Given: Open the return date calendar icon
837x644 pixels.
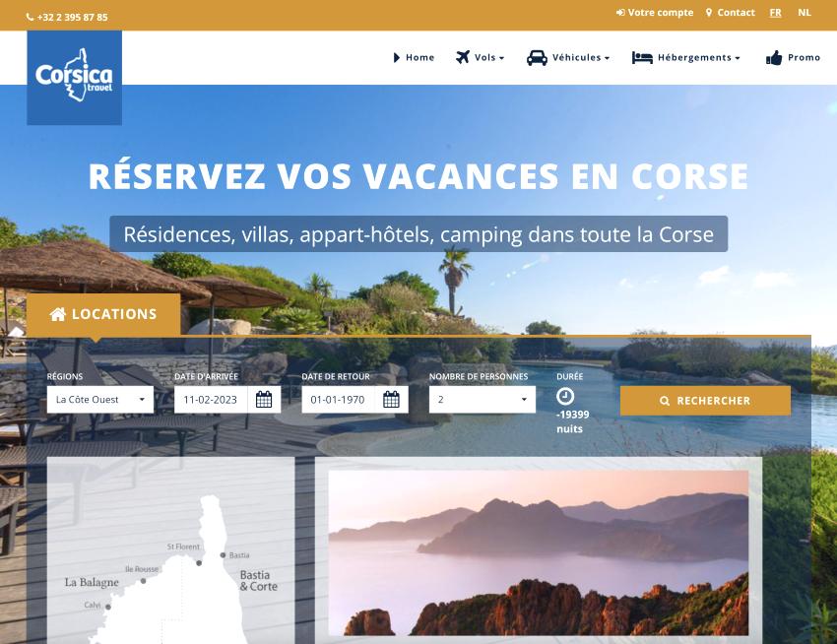Looking at the screenshot, I should 391,400.
